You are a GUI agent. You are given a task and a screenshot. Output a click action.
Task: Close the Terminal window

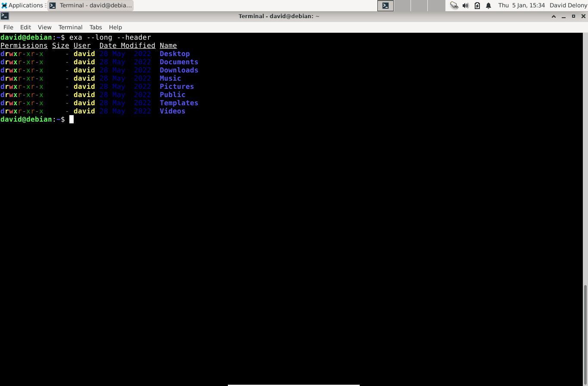pyautogui.click(x=583, y=16)
